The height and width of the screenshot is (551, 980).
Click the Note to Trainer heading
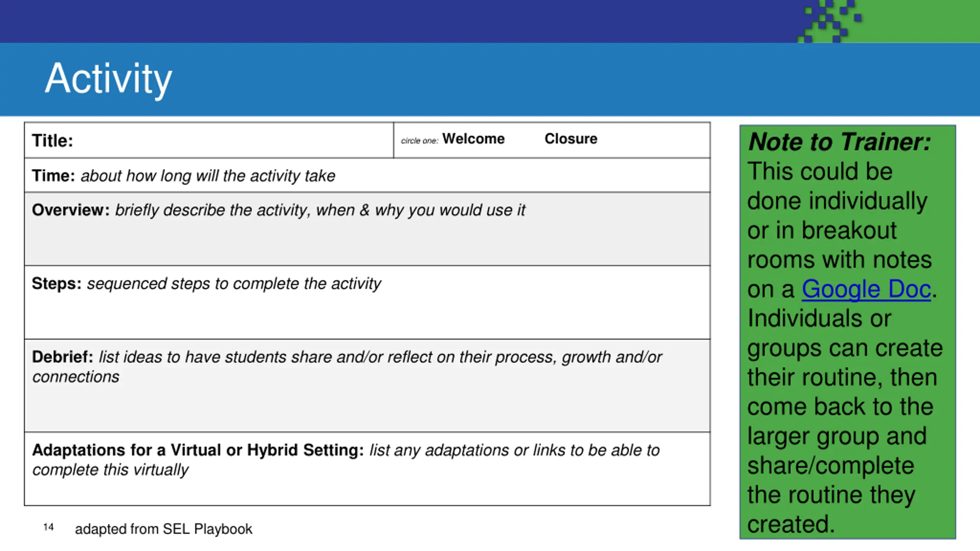(x=840, y=142)
